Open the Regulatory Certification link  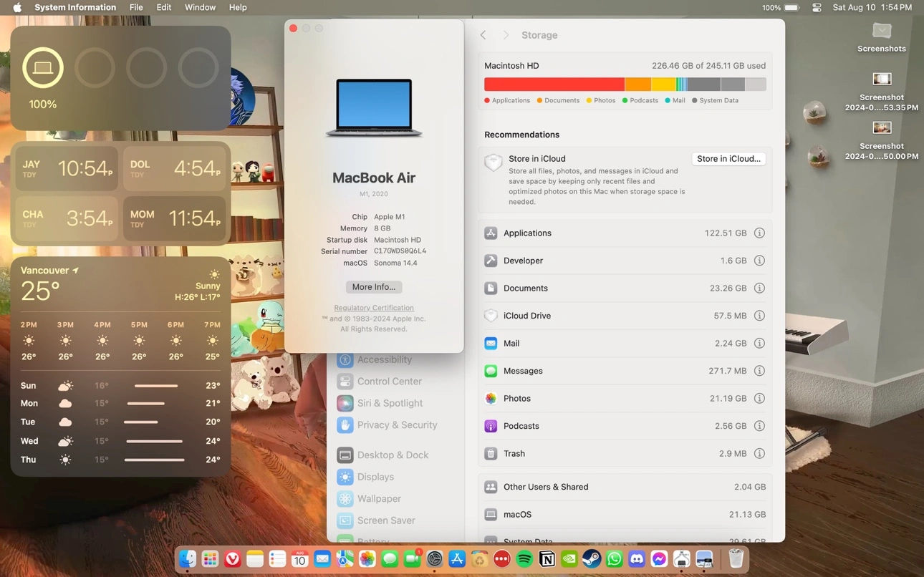[x=374, y=308]
